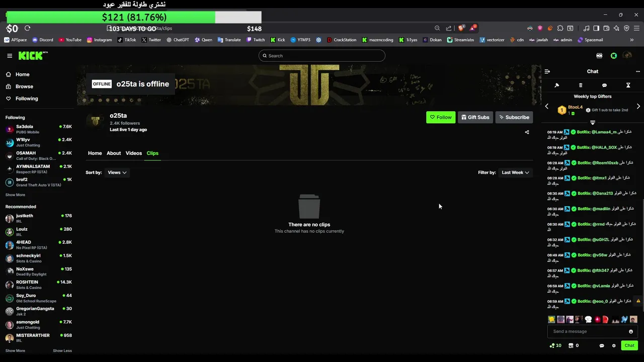Reload the page

(27, 28)
